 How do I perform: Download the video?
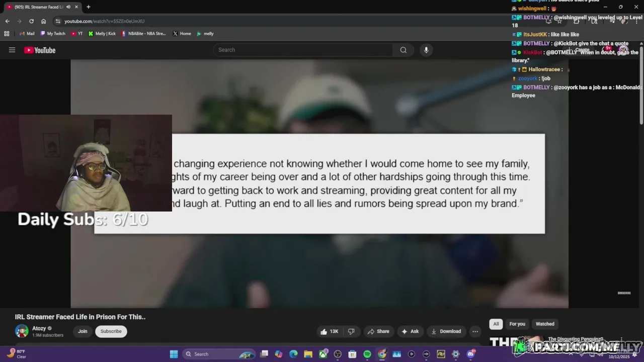446,331
